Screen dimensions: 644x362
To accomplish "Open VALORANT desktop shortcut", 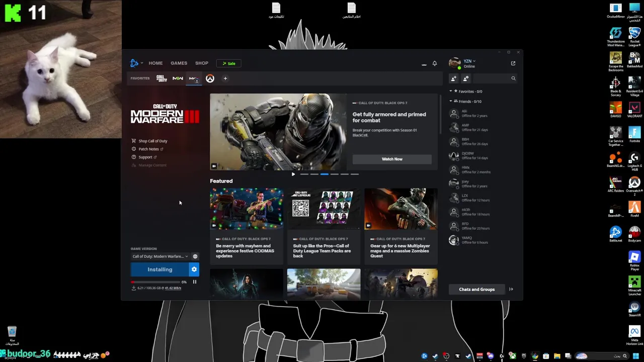I will pos(634,110).
